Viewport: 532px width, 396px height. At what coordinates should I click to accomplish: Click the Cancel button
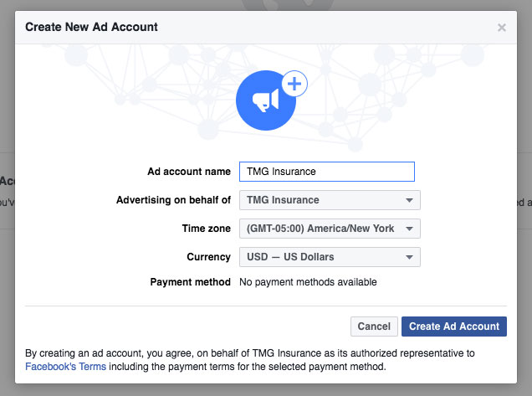(x=374, y=327)
